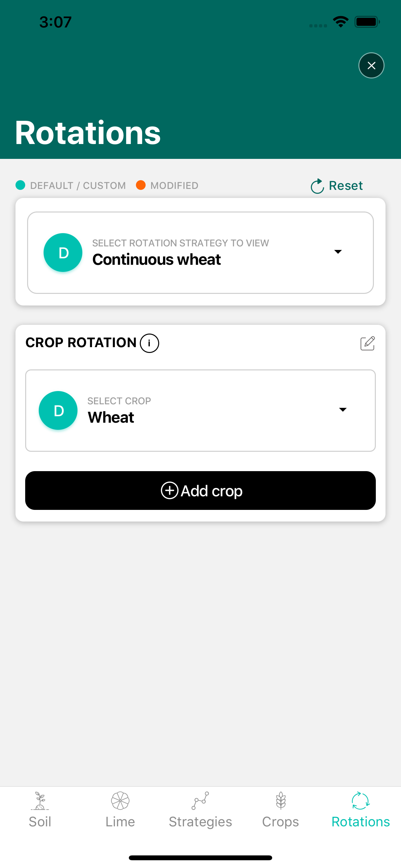Tap the D badge beside Continuous wheat
This screenshot has width=401, height=868.
click(x=63, y=253)
